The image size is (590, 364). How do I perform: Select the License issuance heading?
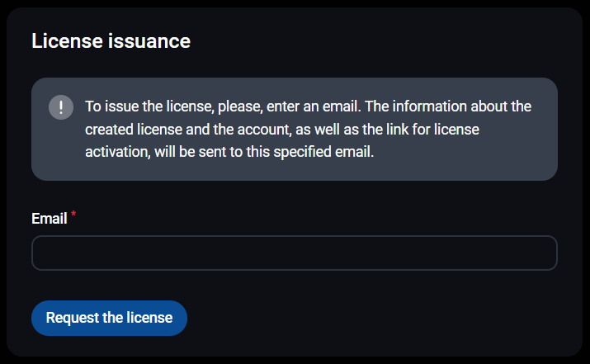(111, 41)
